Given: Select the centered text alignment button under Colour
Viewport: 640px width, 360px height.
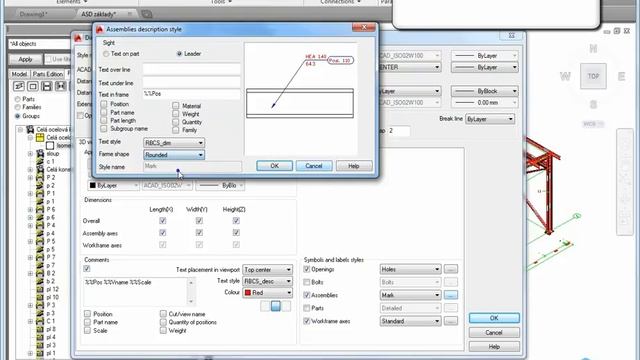Looking at the screenshot, I should coord(276,306).
